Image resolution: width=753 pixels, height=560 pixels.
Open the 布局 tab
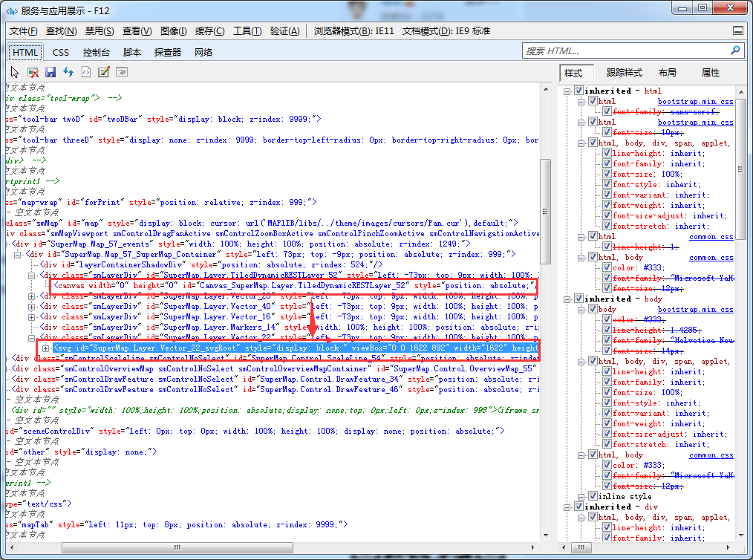coord(668,73)
